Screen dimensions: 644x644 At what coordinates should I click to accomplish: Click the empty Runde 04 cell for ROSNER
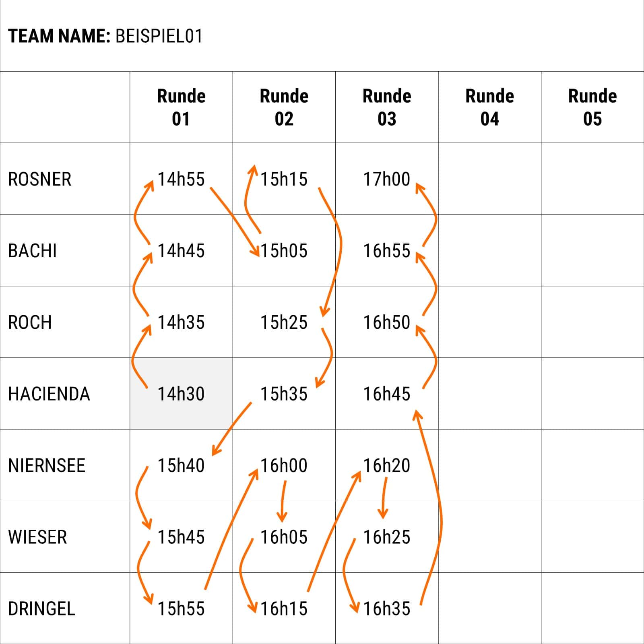click(x=490, y=179)
